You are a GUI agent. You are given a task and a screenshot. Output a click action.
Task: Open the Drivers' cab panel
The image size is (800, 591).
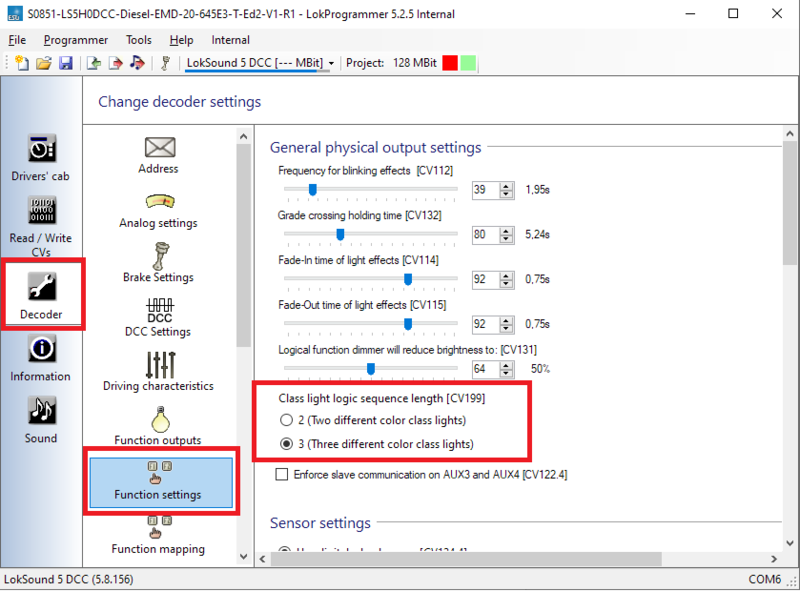pos(41,157)
